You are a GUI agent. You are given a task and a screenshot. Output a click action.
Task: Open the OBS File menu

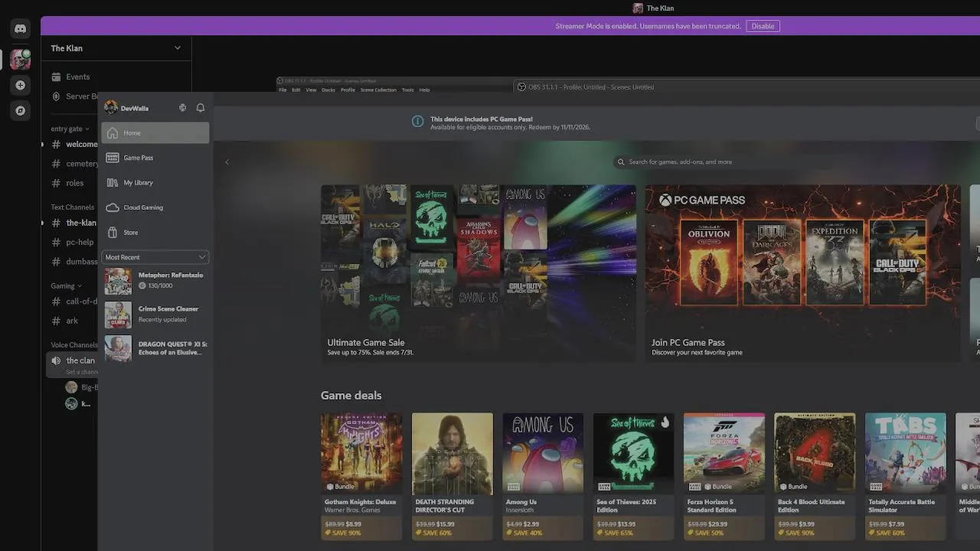(x=283, y=90)
